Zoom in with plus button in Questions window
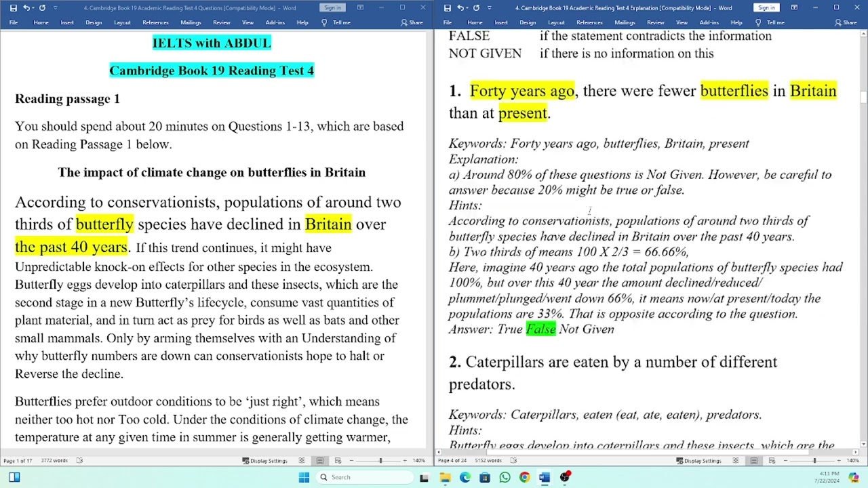 pos(406,461)
